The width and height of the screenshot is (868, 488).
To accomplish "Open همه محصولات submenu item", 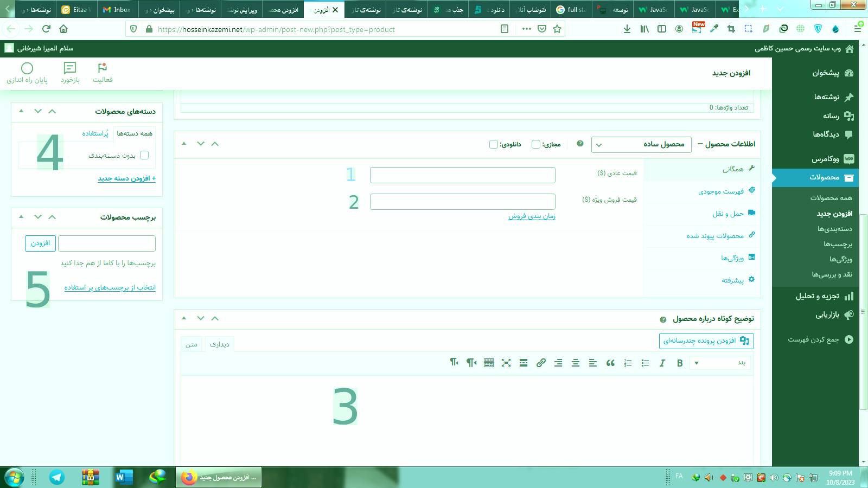I will coord(831,198).
